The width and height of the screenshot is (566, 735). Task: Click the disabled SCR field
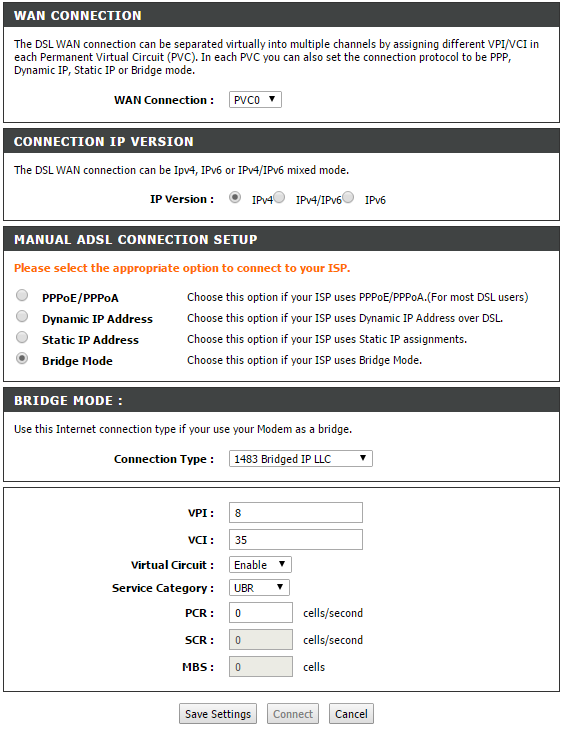[261, 640]
